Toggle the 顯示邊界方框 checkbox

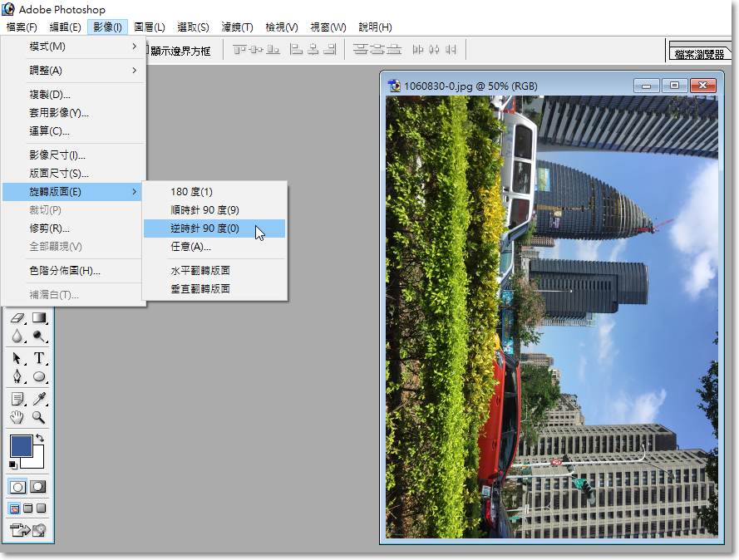point(147,51)
